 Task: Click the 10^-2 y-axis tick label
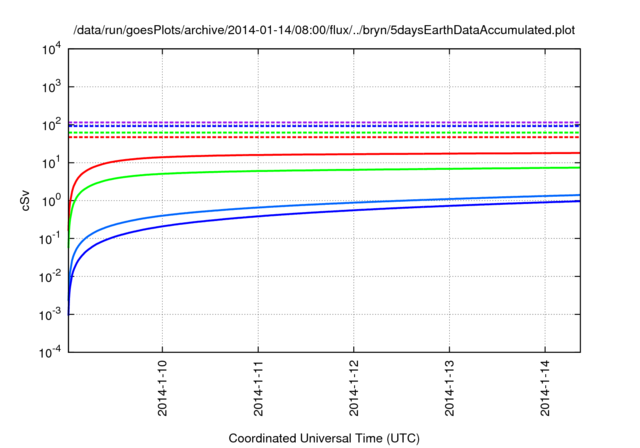point(51,276)
